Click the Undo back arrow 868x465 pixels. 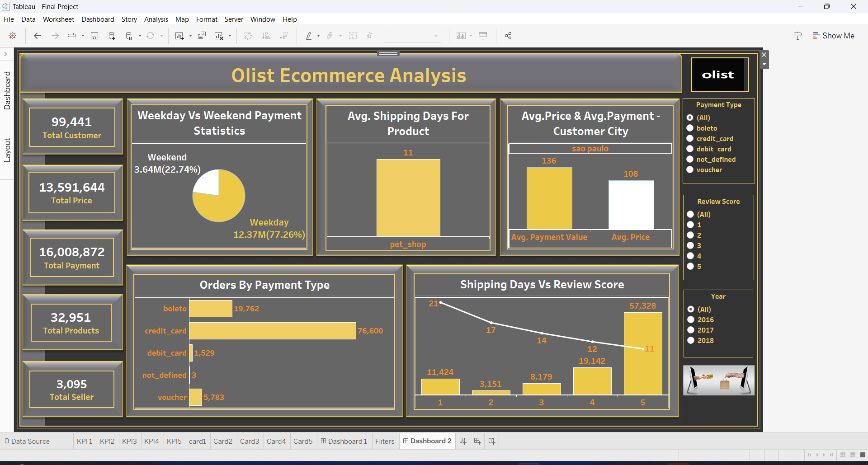[38, 36]
